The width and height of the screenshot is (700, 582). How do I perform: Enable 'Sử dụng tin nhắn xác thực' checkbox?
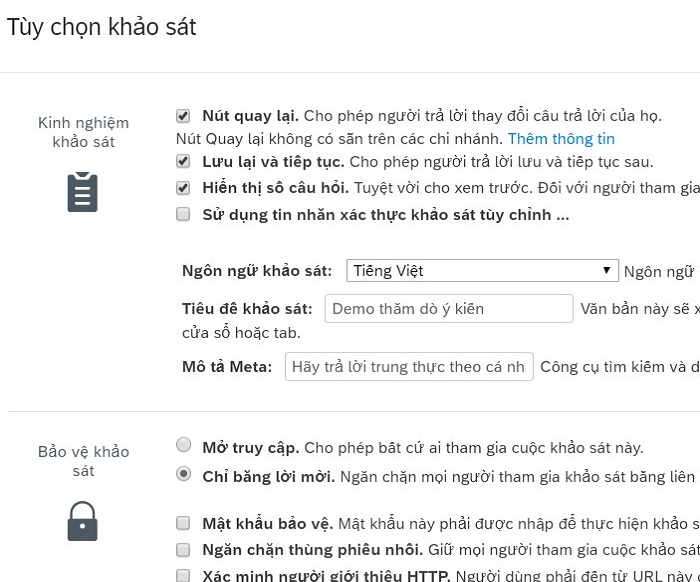tap(183, 214)
